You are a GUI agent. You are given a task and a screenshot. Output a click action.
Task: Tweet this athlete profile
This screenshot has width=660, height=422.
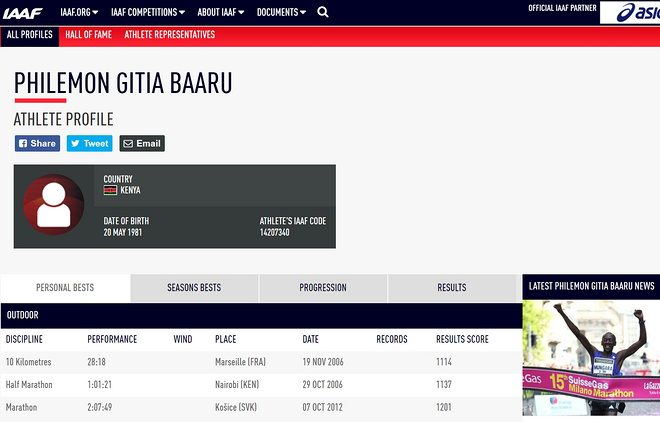tap(89, 143)
